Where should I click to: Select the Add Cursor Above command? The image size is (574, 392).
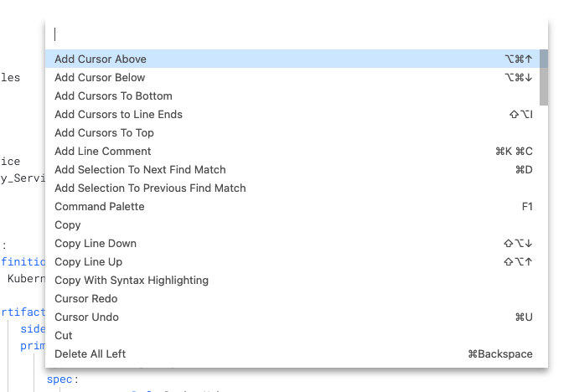(x=101, y=59)
